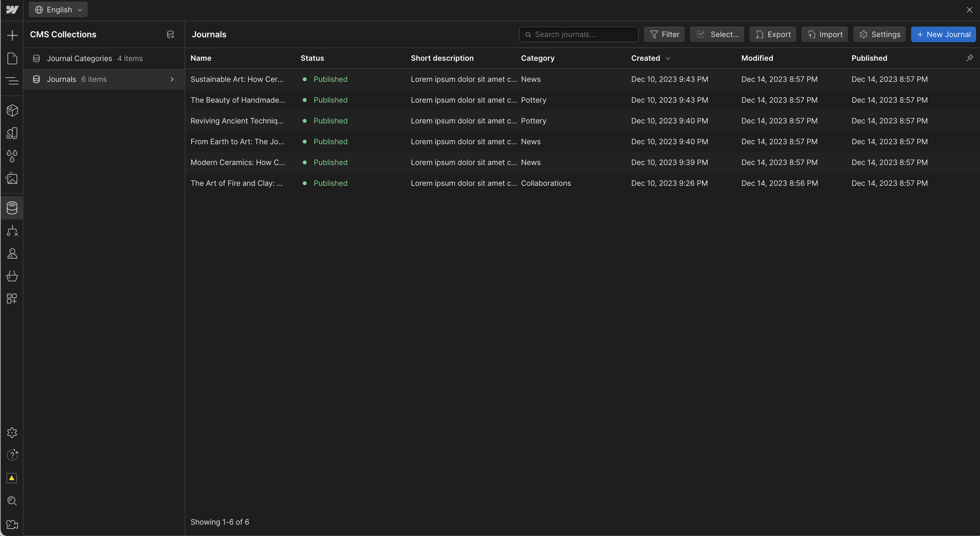
Task: Open the Users panel icon
Action: (x=12, y=253)
